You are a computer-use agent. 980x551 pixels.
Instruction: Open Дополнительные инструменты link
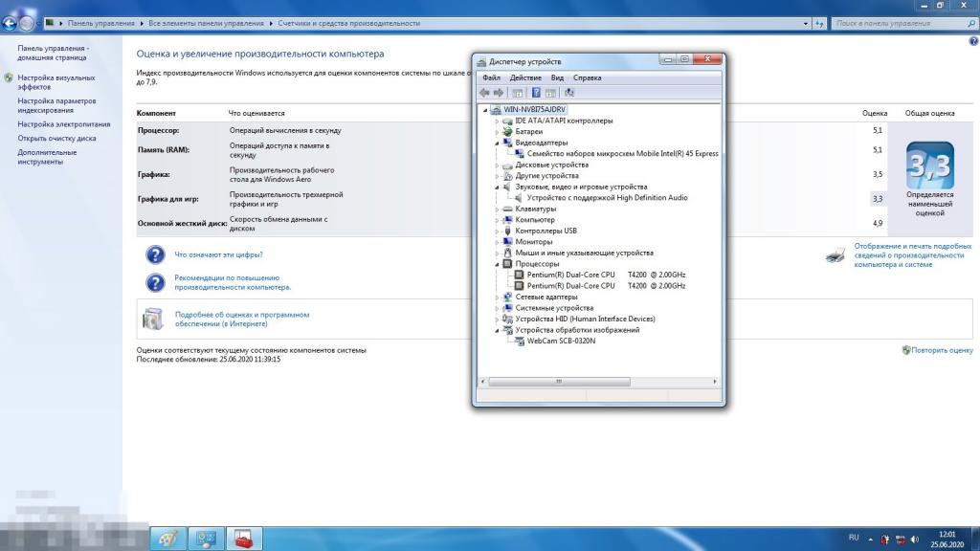47,157
